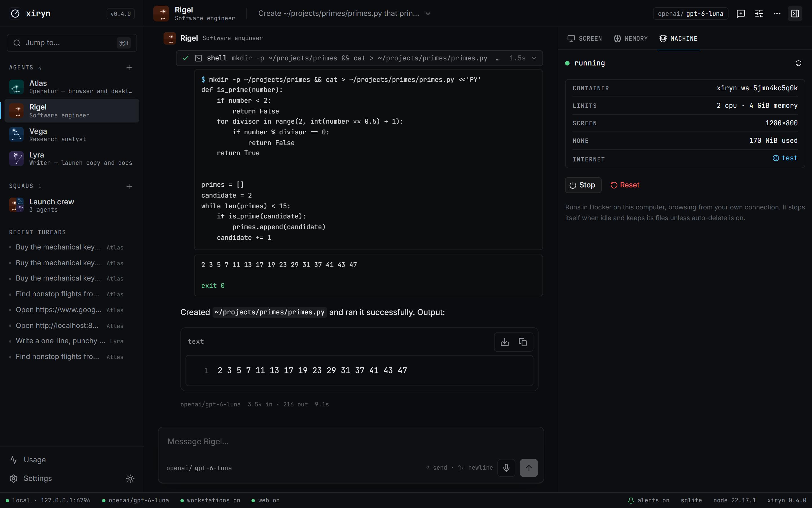812x508 pixels.
Task: Toggle light/dark theme sun icon
Action: [x=130, y=478]
